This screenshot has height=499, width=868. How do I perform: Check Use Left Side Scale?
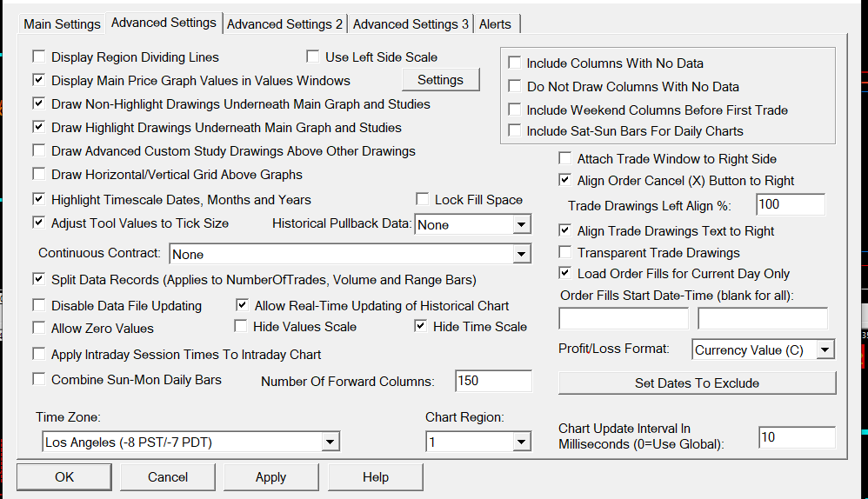point(313,57)
